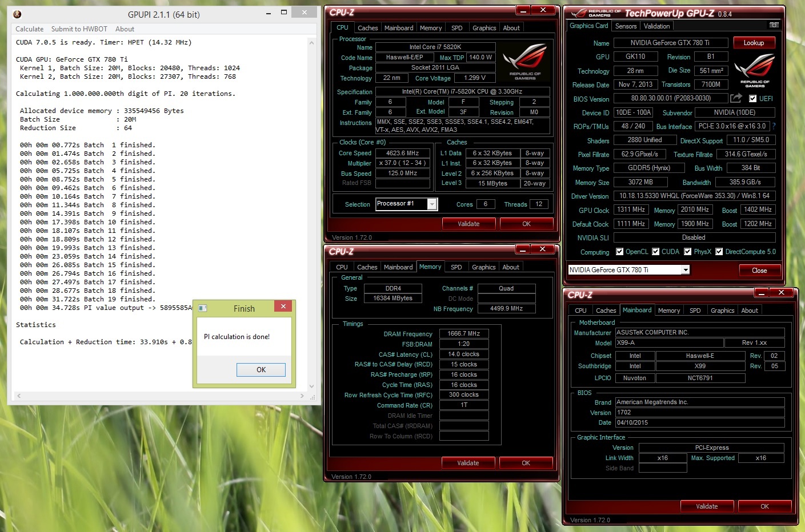The image size is (805, 532).
Task: Open Graphics tab in top CPU-Z window
Action: [x=484, y=28]
